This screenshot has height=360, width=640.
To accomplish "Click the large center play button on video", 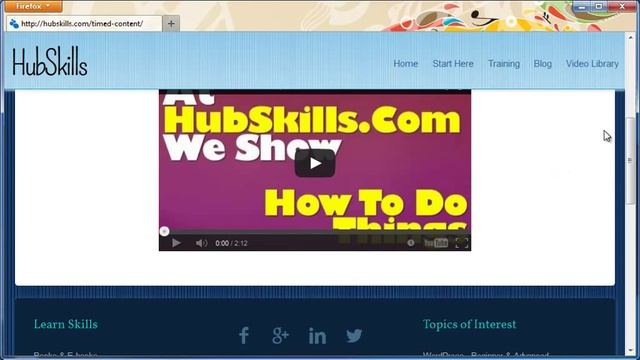I will pos(315,163).
